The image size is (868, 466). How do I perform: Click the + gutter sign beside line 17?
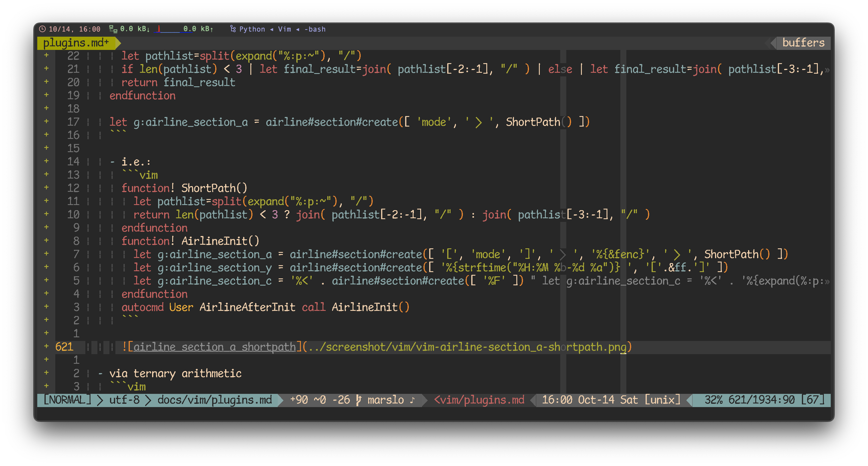(46, 121)
